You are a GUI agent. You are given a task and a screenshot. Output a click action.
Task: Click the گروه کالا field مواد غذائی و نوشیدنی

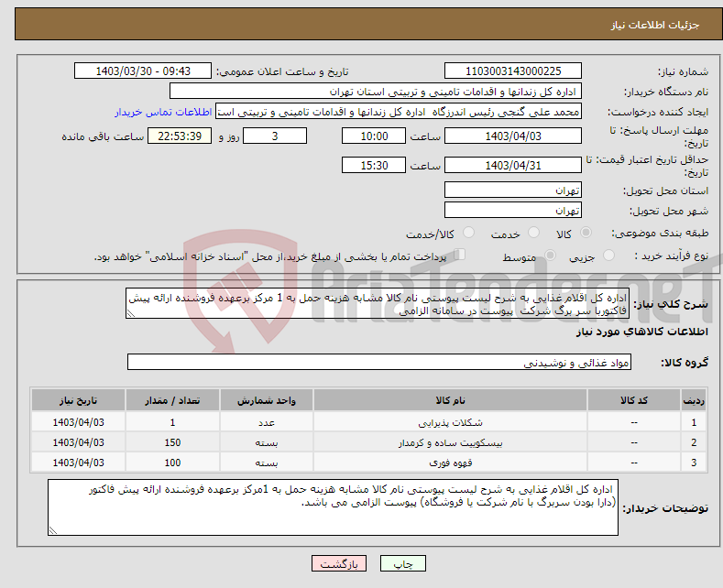coord(379,362)
